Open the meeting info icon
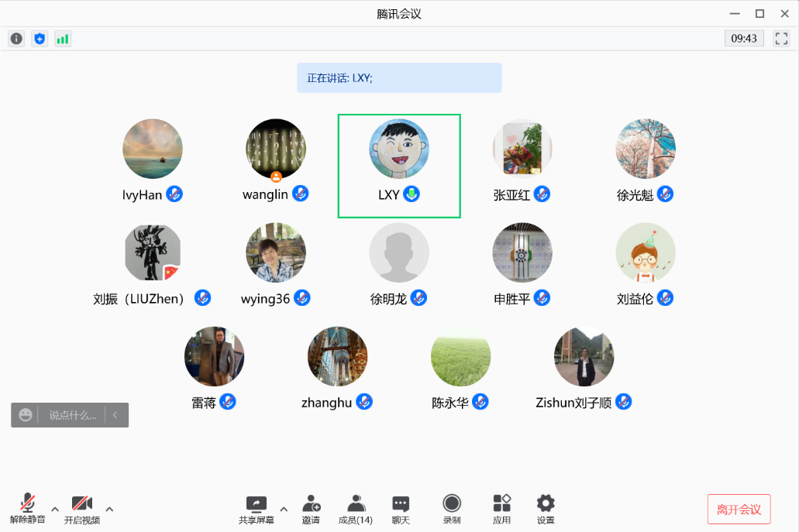799x532 pixels. coord(16,38)
